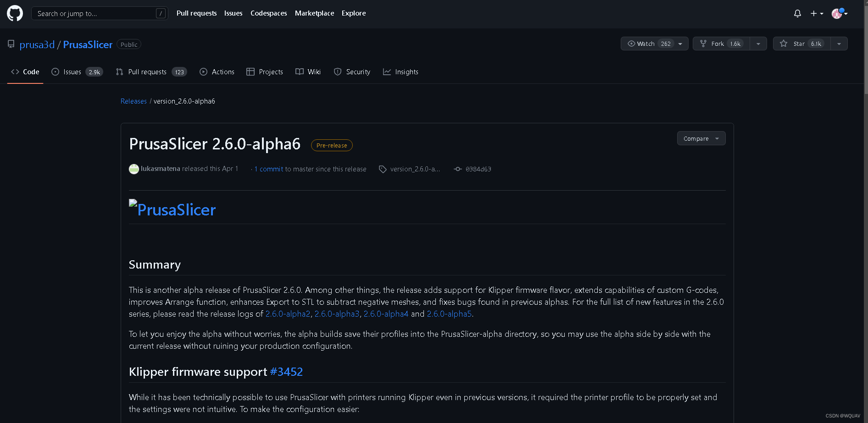The height and width of the screenshot is (423, 868).
Task: Open the user avatar menu
Action: pyautogui.click(x=839, y=13)
